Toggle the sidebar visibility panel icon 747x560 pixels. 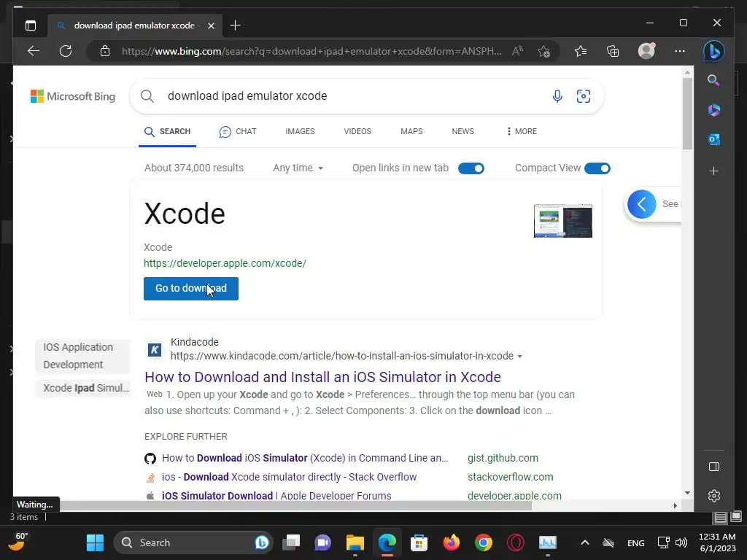click(713, 467)
